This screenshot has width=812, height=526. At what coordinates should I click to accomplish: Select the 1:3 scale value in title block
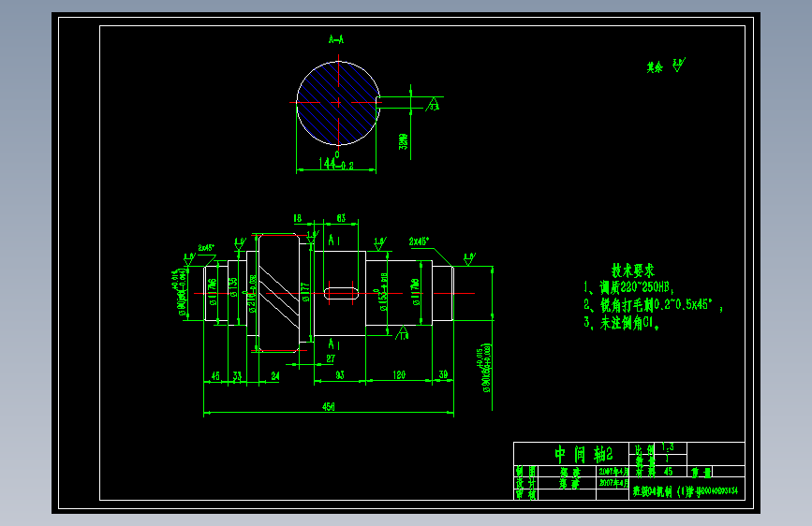pyautogui.click(x=668, y=446)
